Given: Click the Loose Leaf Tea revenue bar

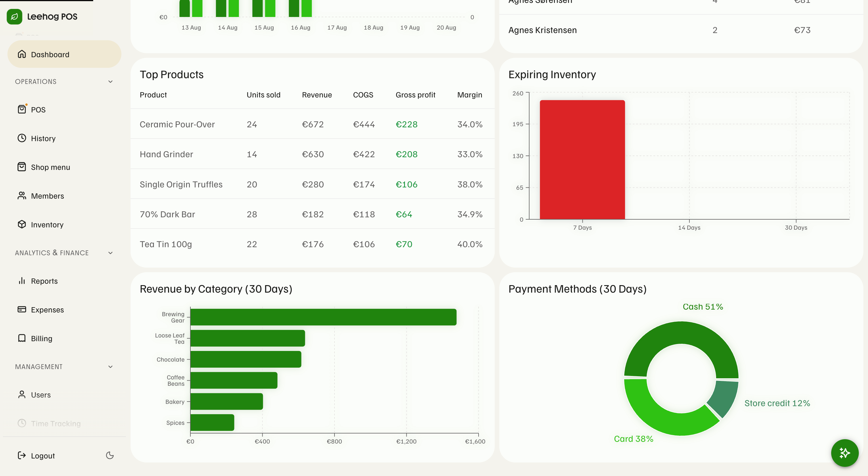Looking at the screenshot, I should (x=248, y=338).
